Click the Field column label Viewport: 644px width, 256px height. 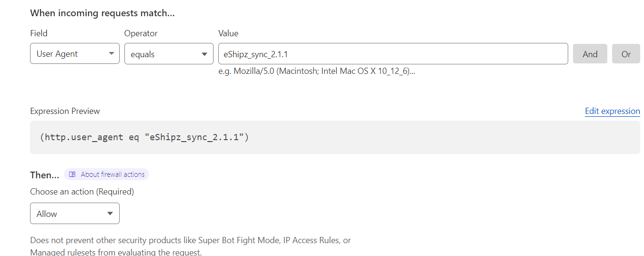39,33
